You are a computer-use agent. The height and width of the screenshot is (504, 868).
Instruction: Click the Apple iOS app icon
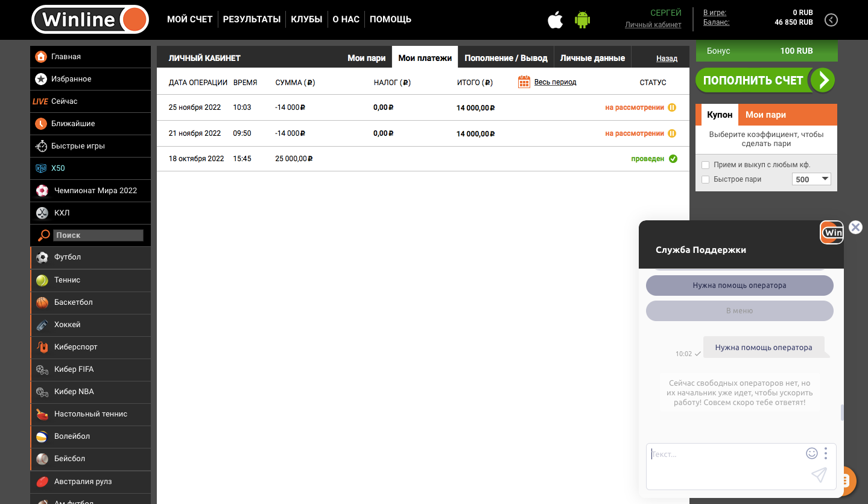click(x=555, y=20)
